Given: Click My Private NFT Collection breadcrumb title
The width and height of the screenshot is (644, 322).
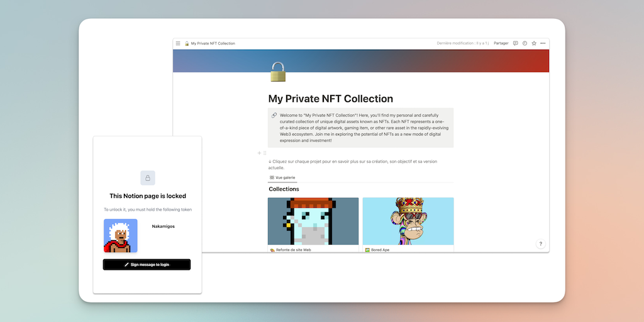Looking at the screenshot, I should coord(213,43).
